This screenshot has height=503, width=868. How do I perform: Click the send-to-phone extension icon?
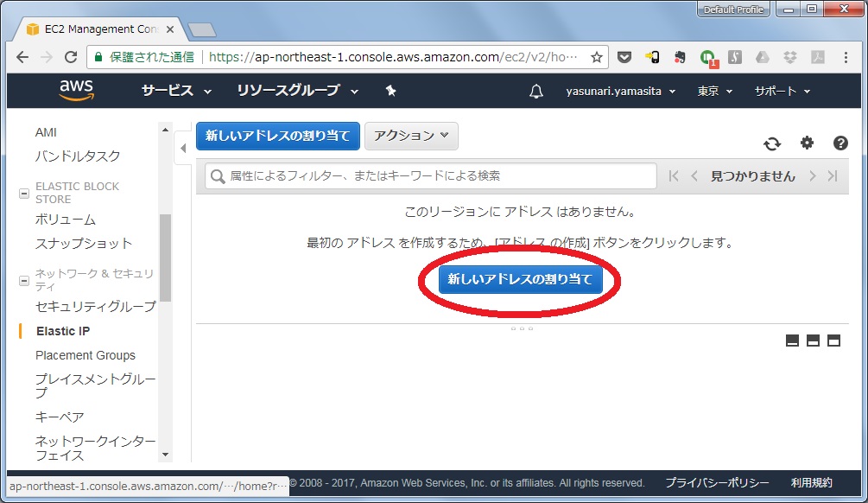(652, 57)
